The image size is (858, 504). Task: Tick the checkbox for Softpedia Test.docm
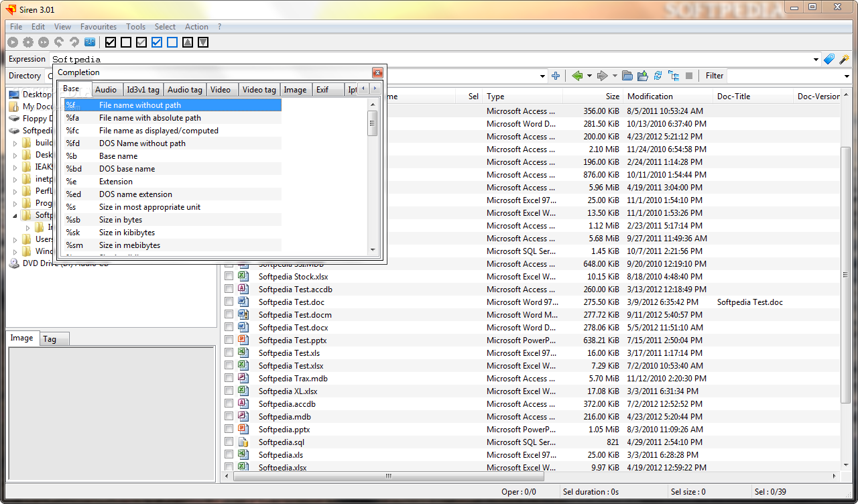[x=229, y=314]
